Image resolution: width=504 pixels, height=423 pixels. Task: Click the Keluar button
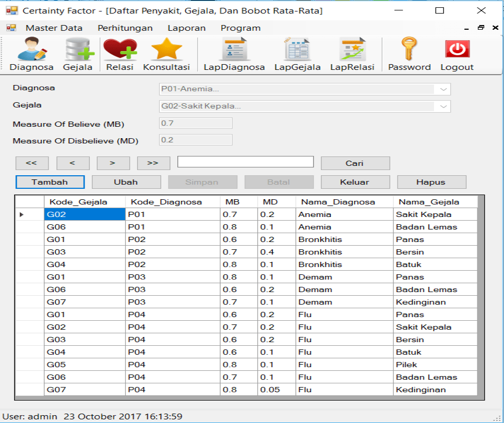tap(355, 182)
